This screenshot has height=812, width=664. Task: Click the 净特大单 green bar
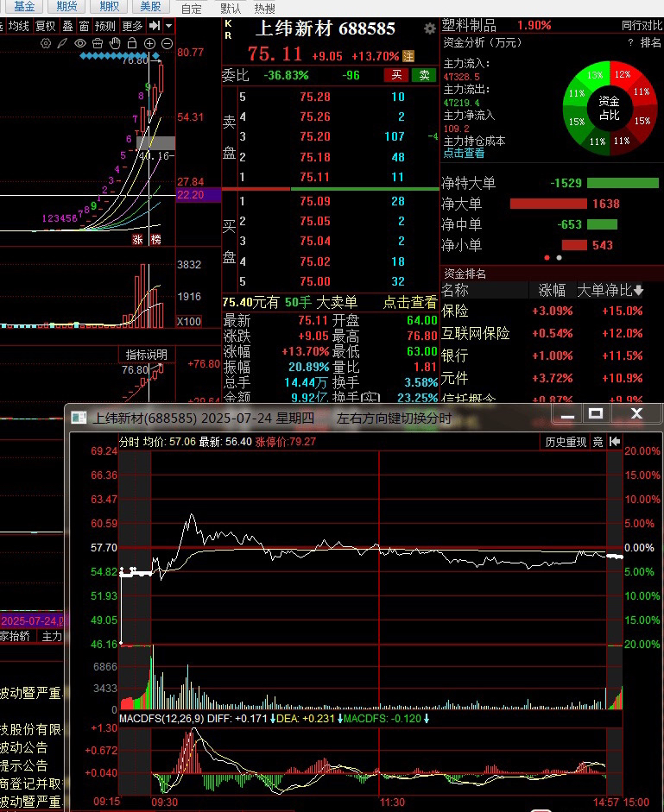point(623,183)
